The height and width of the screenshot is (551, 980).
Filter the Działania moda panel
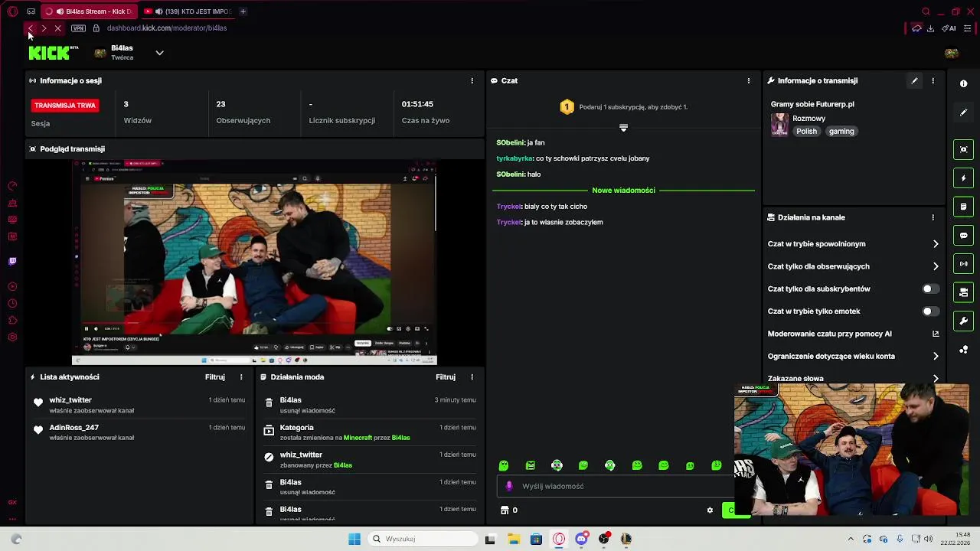tap(446, 377)
